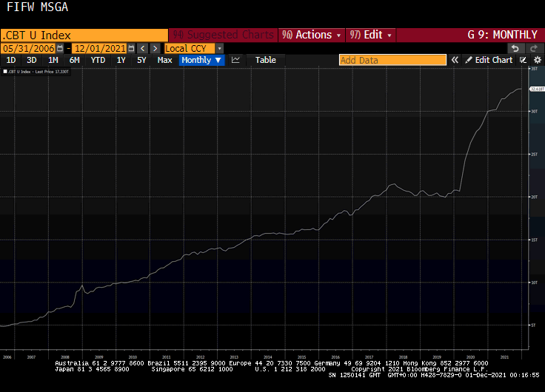Select the 5Y time range
545x392 pixels.
[141, 60]
